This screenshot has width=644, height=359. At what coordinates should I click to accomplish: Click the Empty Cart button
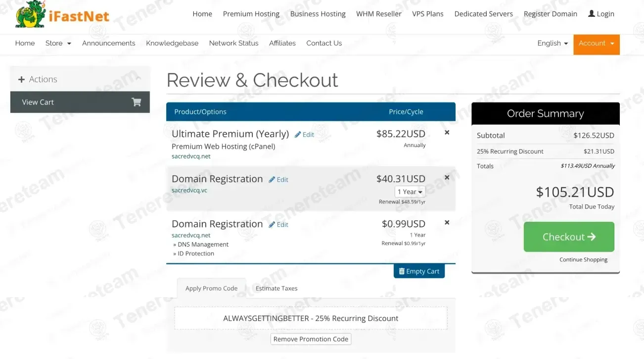tap(419, 271)
